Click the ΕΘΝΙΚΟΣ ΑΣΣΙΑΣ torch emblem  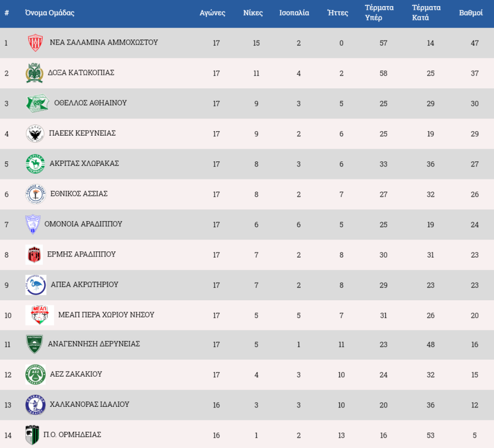[36, 194]
